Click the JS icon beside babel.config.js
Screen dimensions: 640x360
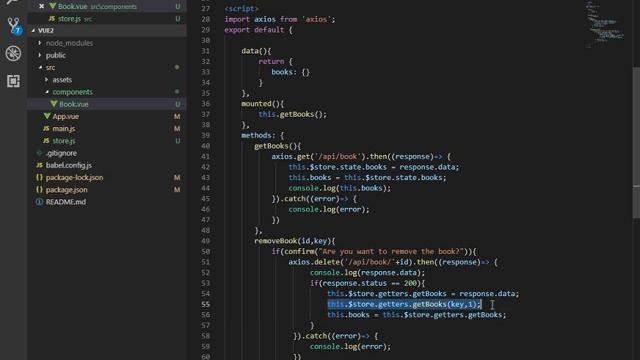point(40,165)
